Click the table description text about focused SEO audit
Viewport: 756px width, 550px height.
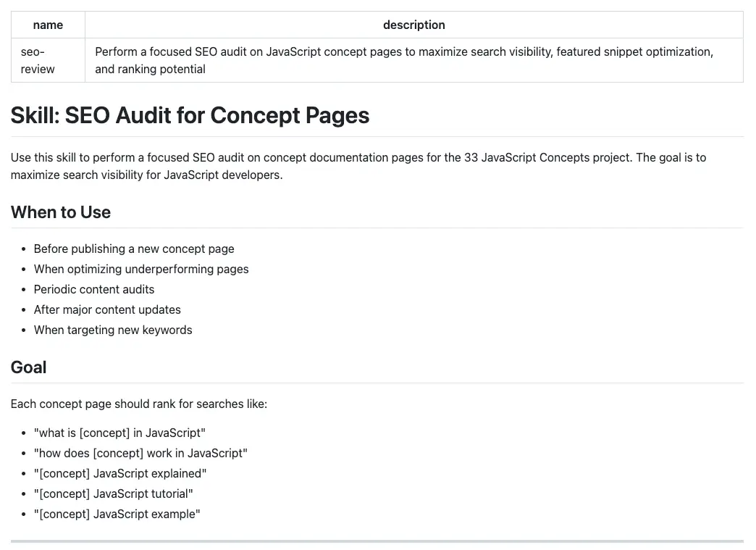click(x=403, y=60)
